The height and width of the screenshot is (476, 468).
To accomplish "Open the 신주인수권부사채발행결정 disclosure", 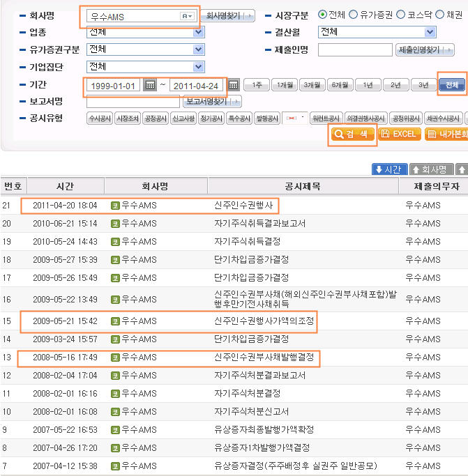I will click(x=264, y=358).
